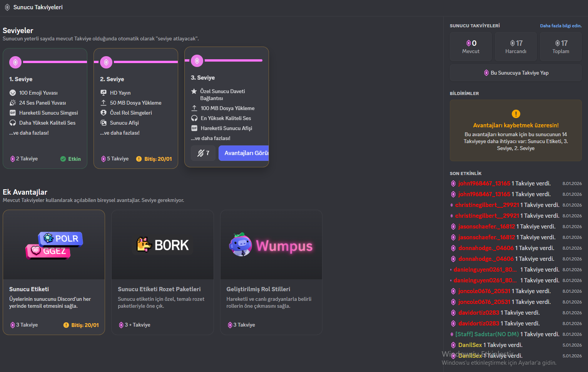
Task: Click the pink gem badge above 3. Seviye
Action: click(x=197, y=60)
